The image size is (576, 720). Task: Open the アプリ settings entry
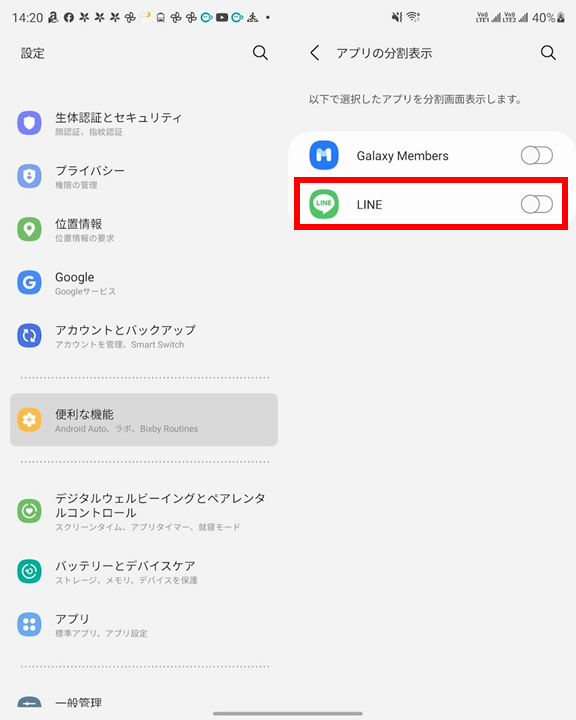tap(144, 624)
